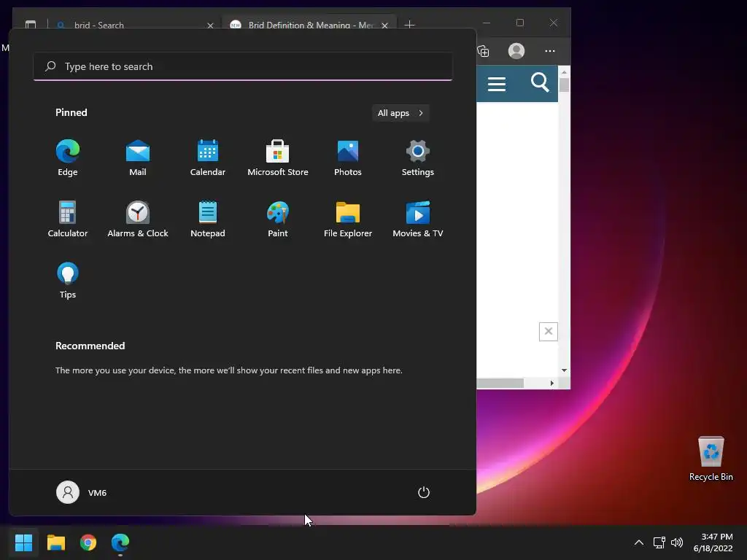
Task: Focus the Type here to search box
Action: coord(243,66)
